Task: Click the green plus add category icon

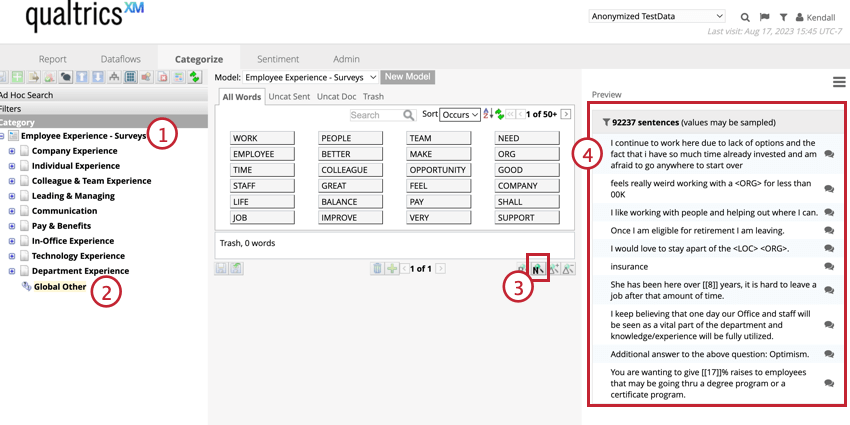Action: coord(17,77)
